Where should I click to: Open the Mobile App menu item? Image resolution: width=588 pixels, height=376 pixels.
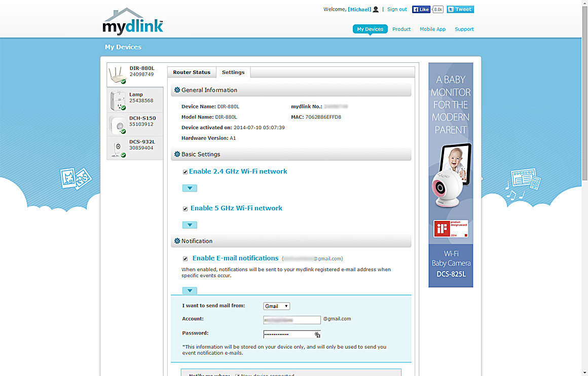(432, 29)
